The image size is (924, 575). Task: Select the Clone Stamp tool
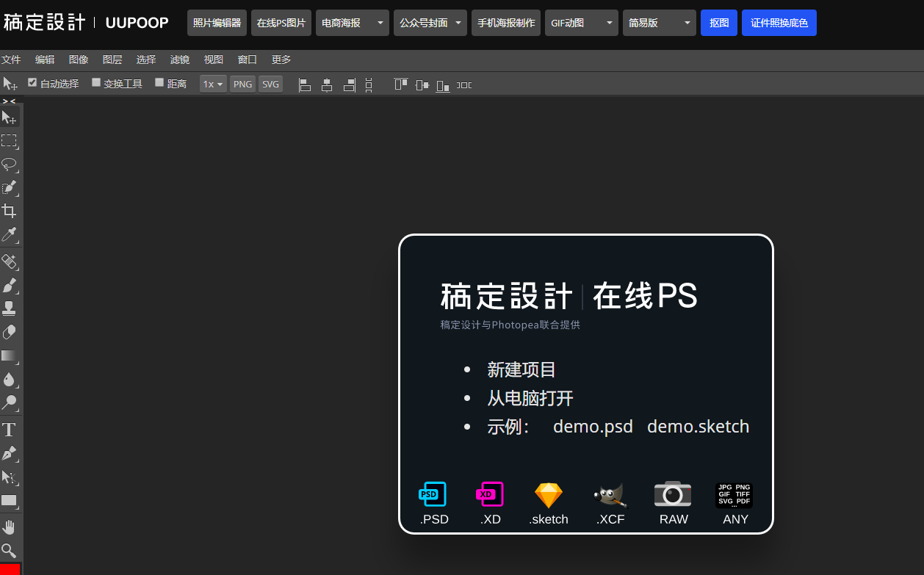tap(10, 308)
